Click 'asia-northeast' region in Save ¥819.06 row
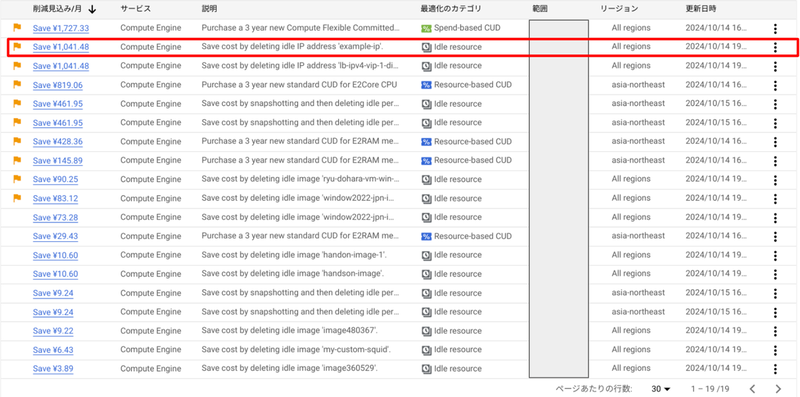This screenshot has width=800, height=397. click(638, 85)
